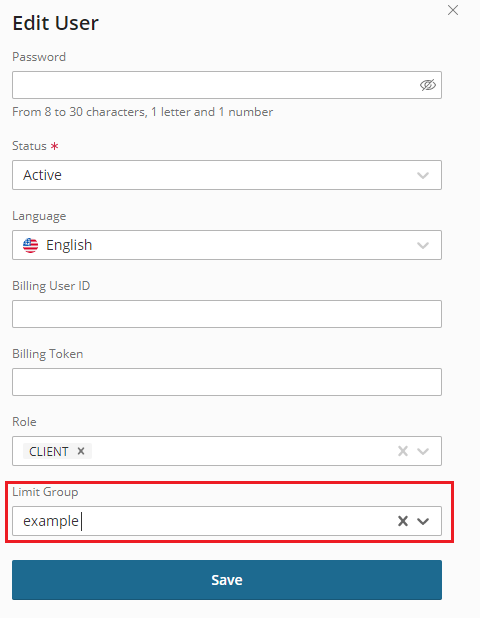480x618 pixels.
Task: Focus the Billing User ID field
Action: [227, 314]
